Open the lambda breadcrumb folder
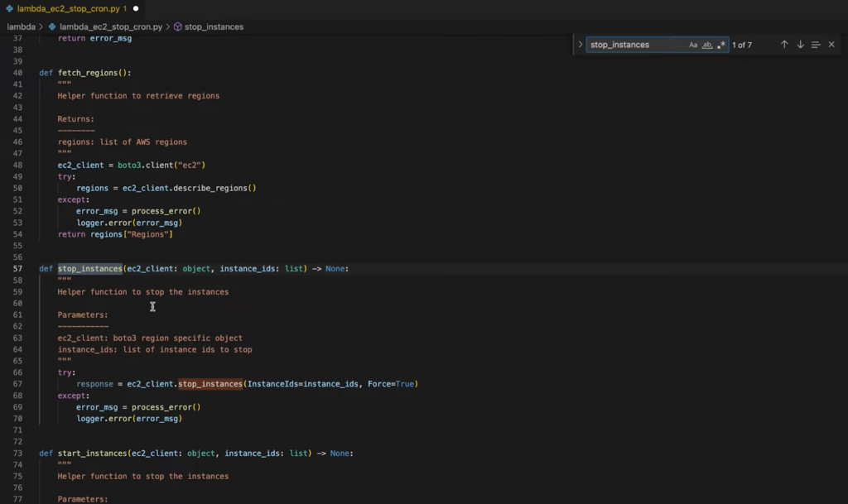 [21, 26]
